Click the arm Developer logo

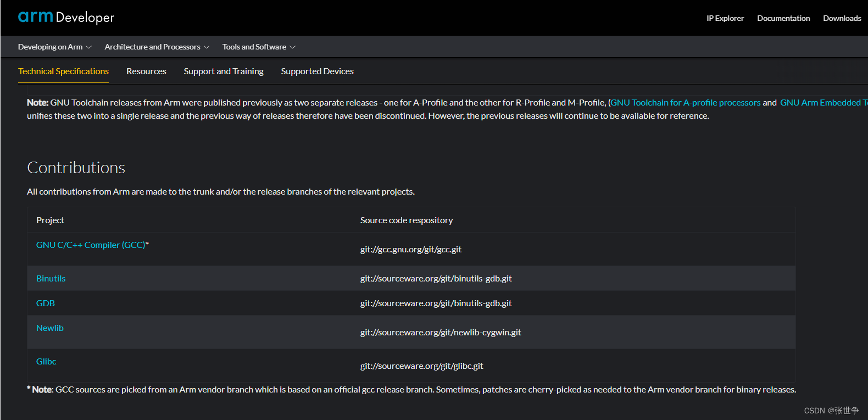pos(66,17)
